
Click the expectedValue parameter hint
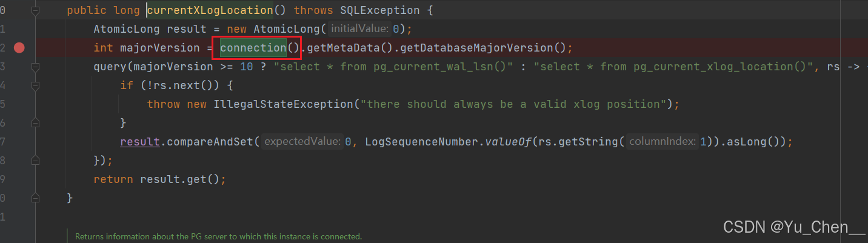(303, 142)
